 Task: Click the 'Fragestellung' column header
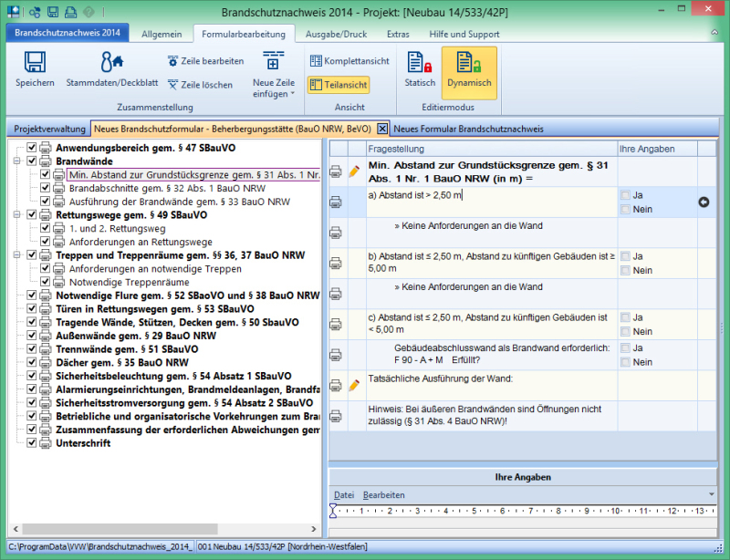tap(492, 149)
